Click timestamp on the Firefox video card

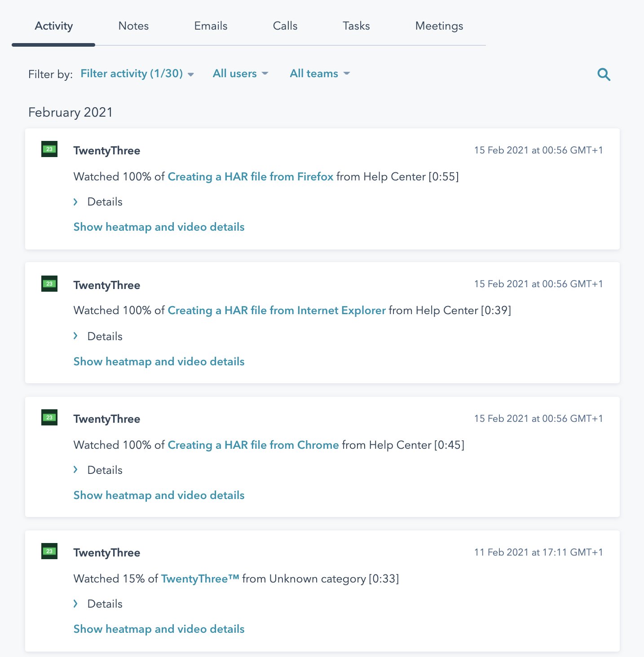point(538,150)
